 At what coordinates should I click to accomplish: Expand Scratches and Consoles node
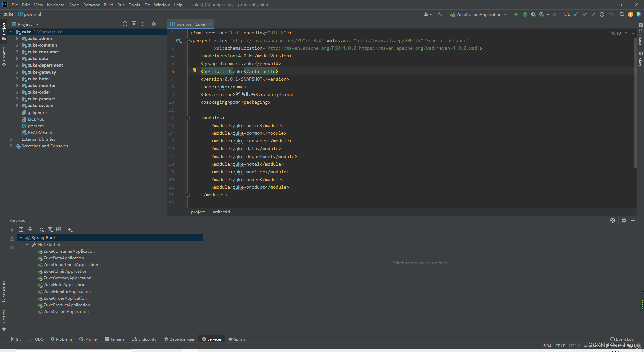coord(11,146)
